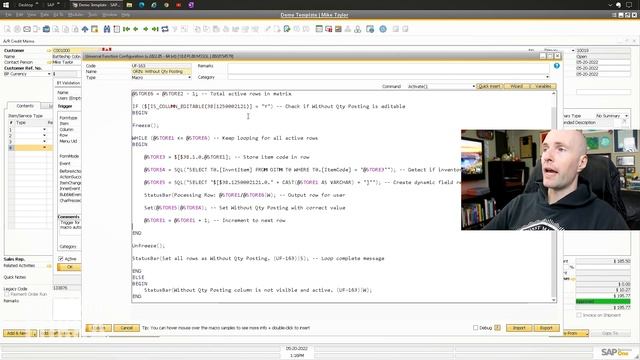Go to Last Data Record arrow
The width and height of the screenshot is (640, 360).
155,29
